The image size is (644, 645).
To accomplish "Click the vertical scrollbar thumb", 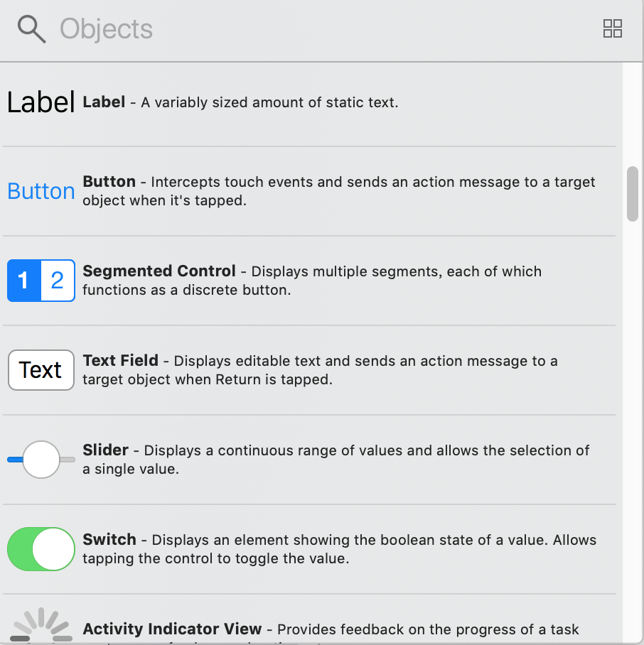I will pyautogui.click(x=632, y=193).
